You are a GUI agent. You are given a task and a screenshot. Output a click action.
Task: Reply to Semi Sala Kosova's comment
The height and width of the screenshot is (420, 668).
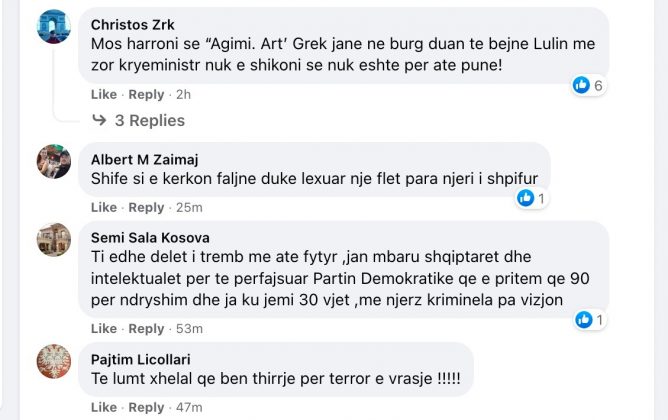146,329
